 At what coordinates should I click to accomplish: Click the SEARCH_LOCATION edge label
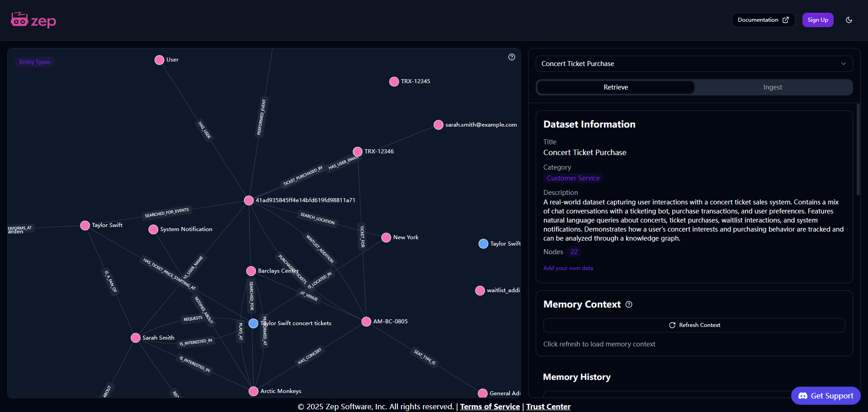pos(318,218)
